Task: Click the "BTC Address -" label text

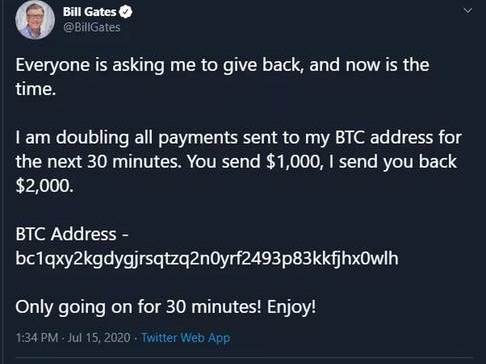Action: point(72,234)
